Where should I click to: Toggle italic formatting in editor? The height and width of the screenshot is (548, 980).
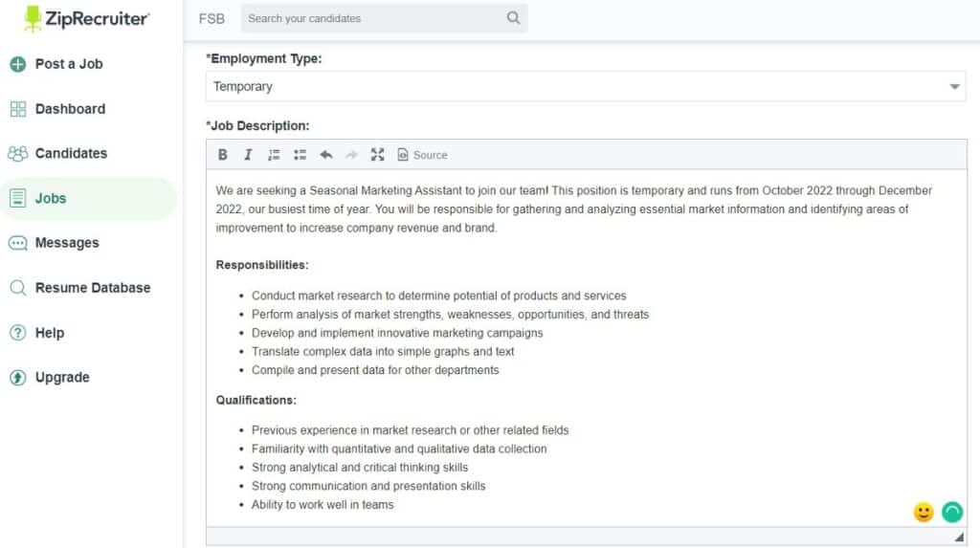pyautogui.click(x=248, y=155)
